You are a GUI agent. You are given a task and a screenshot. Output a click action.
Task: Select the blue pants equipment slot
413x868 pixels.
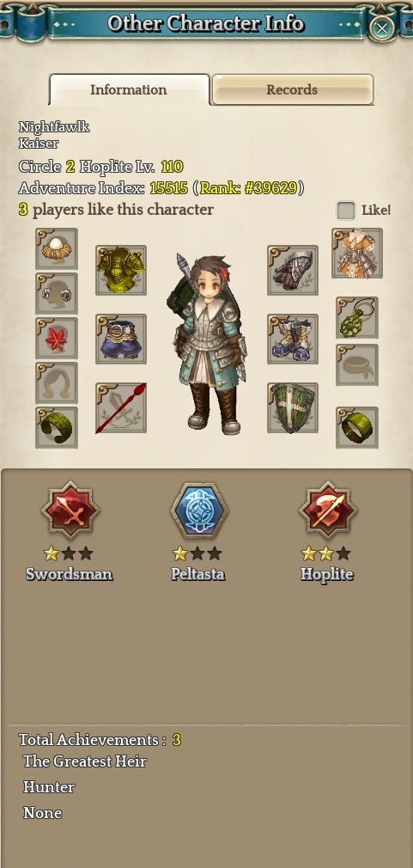tap(121, 339)
